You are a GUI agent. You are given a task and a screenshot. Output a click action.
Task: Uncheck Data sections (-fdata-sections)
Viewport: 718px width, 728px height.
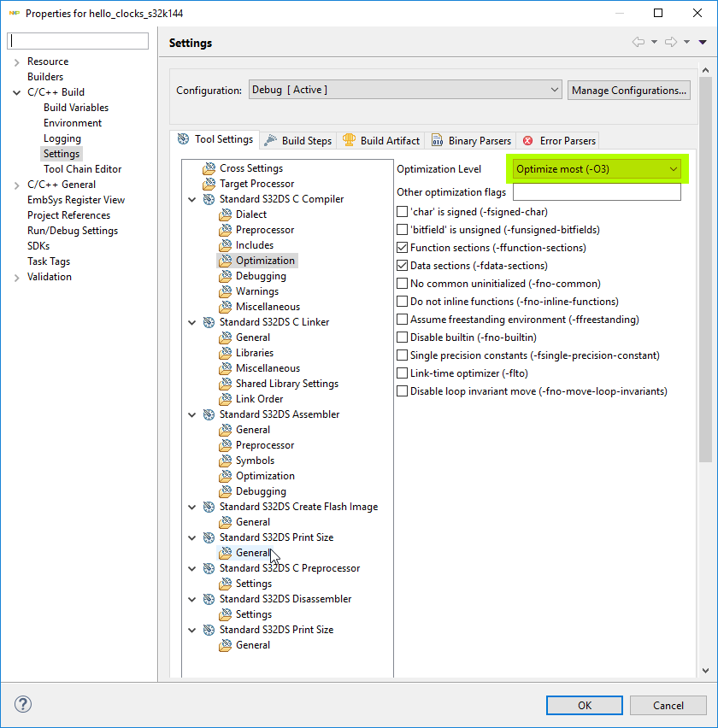pyautogui.click(x=403, y=266)
